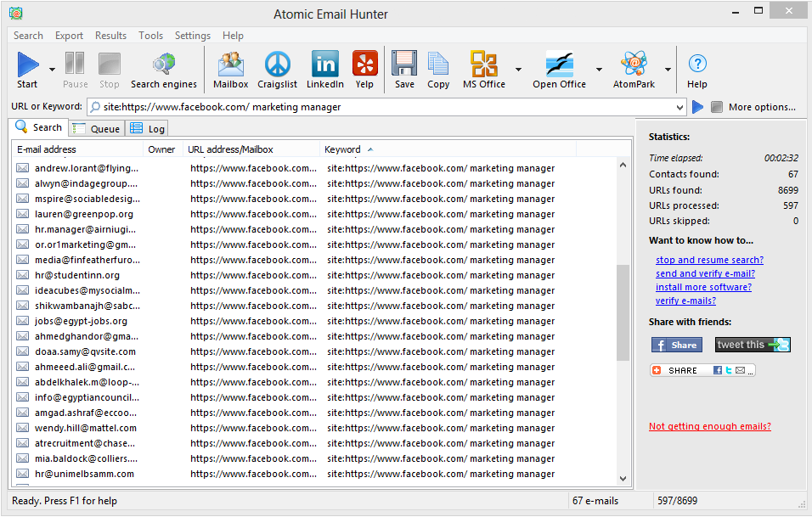Click the small stop square beside More options

tap(717, 107)
